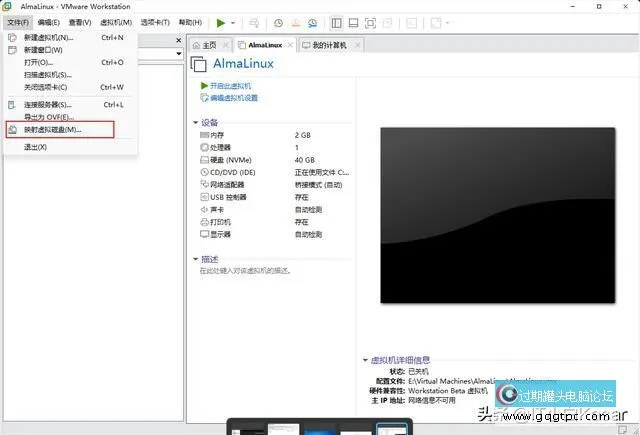
Task: Choose 导出为 OVF(E)... from the File menu
Action: coord(70,117)
